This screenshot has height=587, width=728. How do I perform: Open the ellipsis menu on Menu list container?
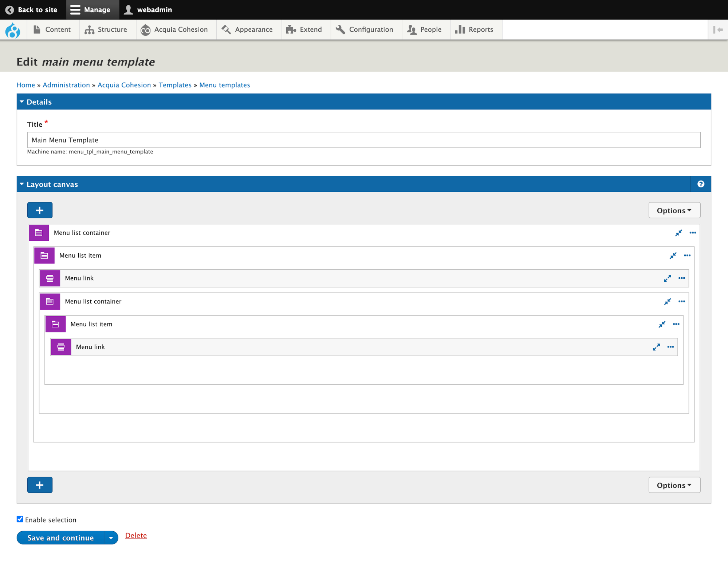point(693,233)
